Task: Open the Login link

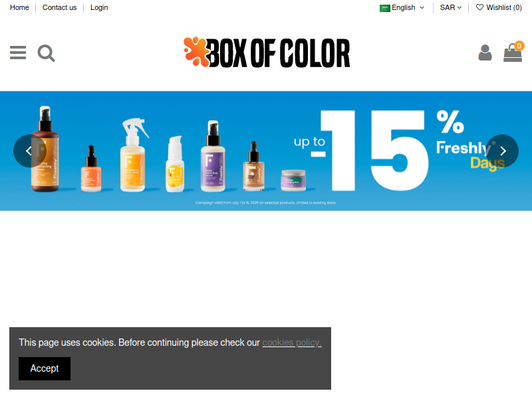Action: (99, 7)
